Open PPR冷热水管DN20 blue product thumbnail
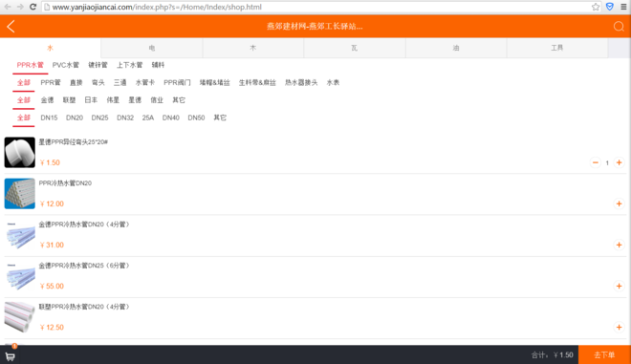 (x=20, y=194)
